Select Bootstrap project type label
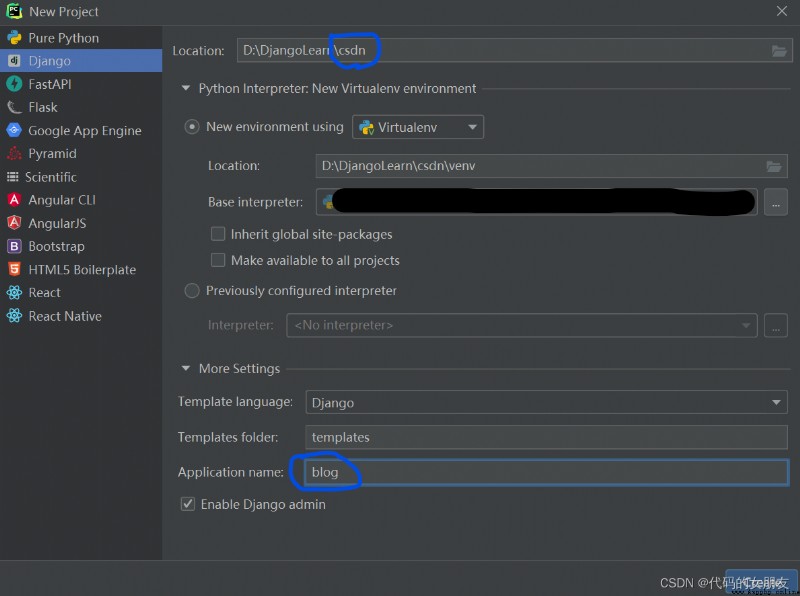 coord(57,246)
